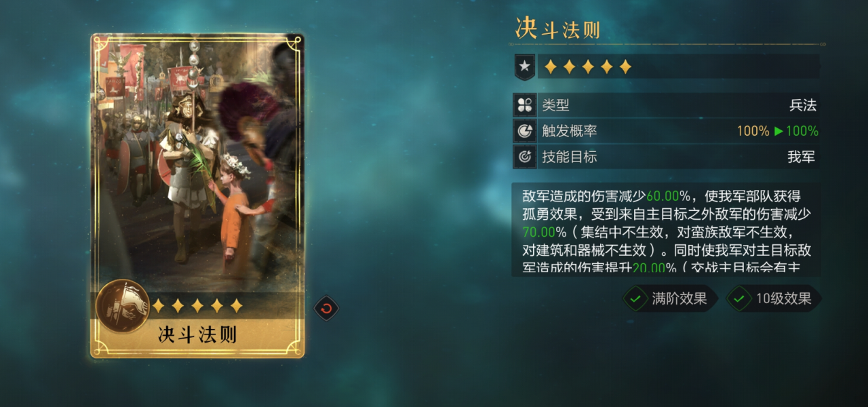Image resolution: width=868 pixels, height=407 pixels.
Task: Click the stars row on the card
Action: [x=197, y=306]
